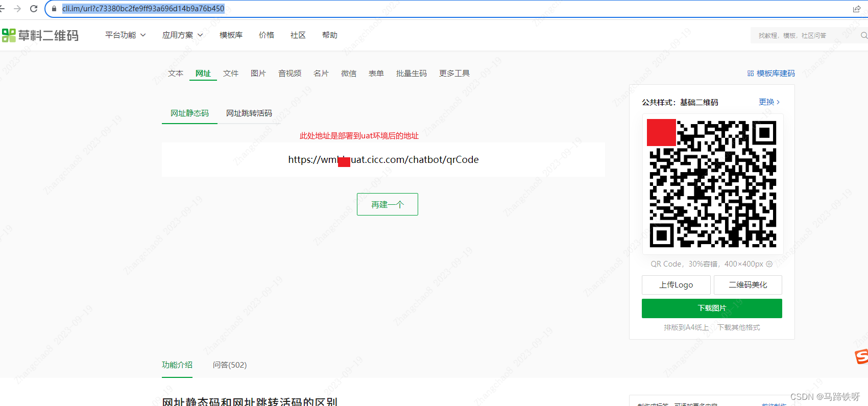Viewport: 868px width, 406px height.
Task: Select the 网址跳转活码 sub-tab
Action: pyautogui.click(x=249, y=113)
